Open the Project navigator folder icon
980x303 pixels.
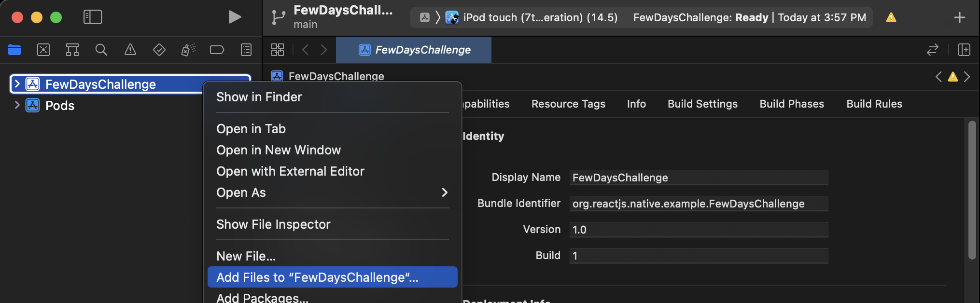click(x=14, y=50)
